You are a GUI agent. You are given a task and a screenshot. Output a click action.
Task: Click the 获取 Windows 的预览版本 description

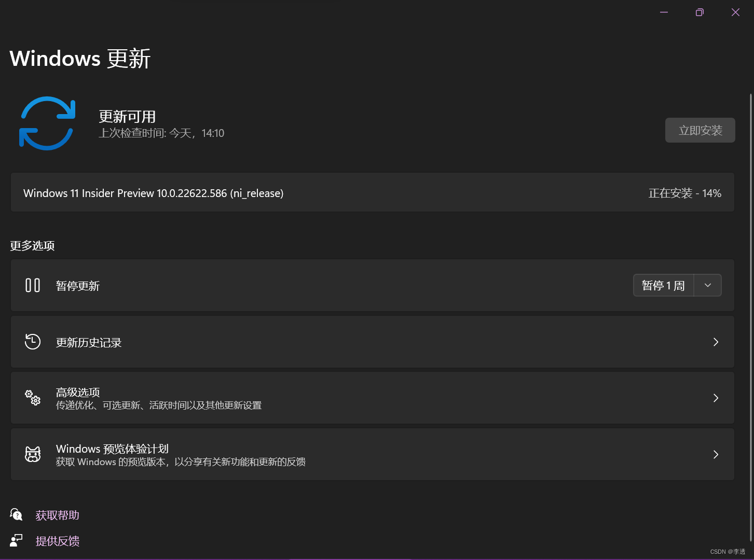pyautogui.click(x=181, y=461)
